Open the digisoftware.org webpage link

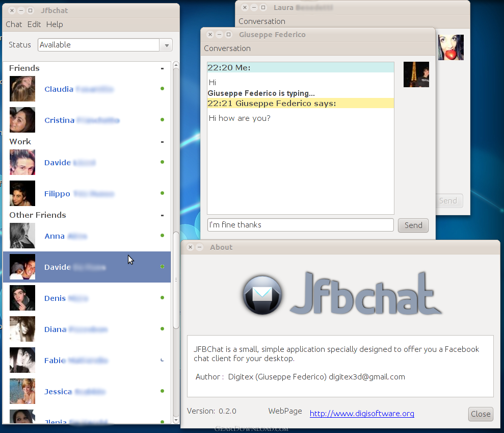click(x=362, y=414)
